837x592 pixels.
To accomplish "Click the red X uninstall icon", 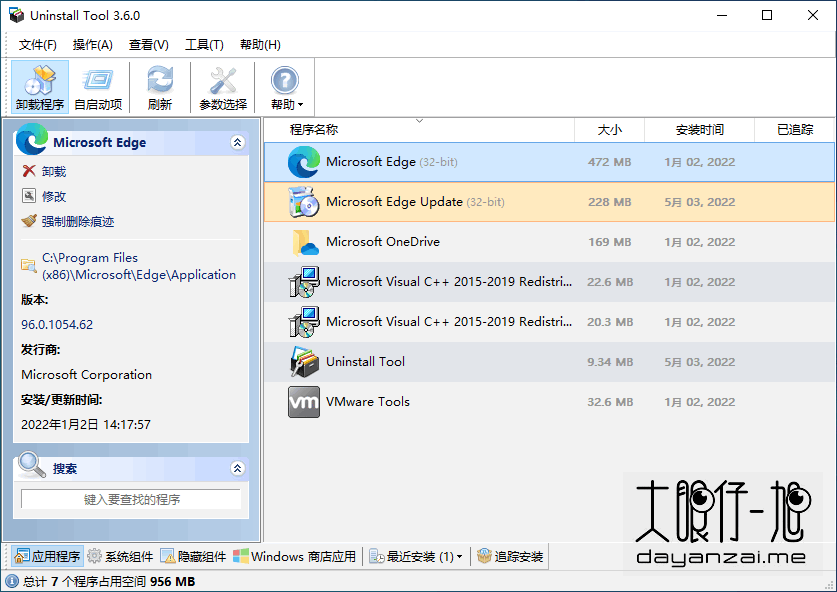I will (x=29, y=171).
